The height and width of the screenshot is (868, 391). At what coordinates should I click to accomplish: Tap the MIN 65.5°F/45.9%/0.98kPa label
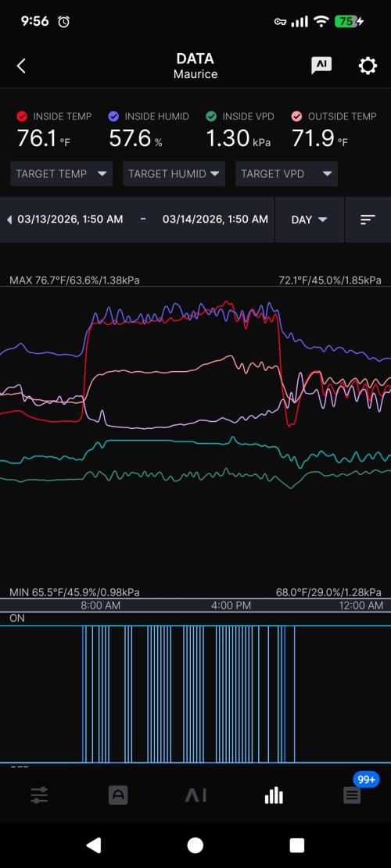[x=74, y=592]
